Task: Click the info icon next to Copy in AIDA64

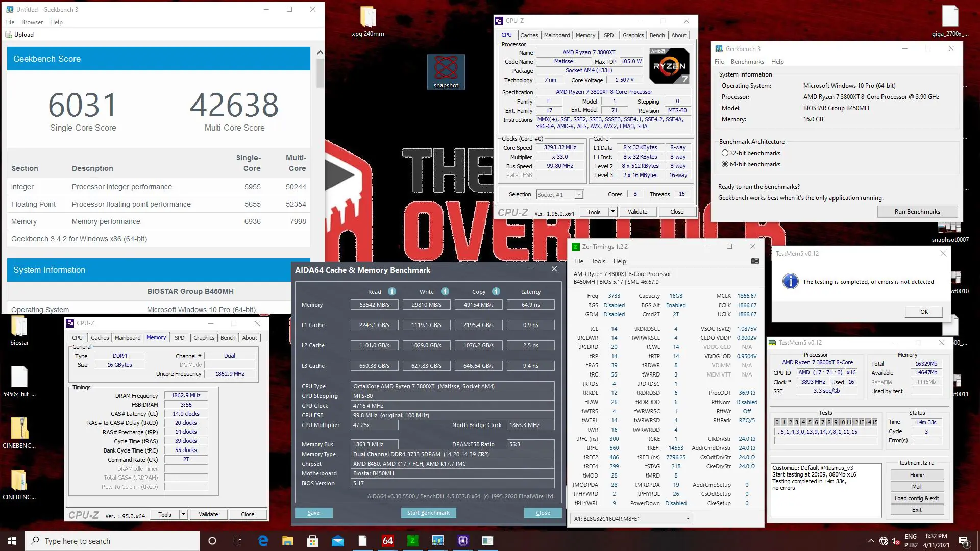Action: pyautogui.click(x=496, y=291)
